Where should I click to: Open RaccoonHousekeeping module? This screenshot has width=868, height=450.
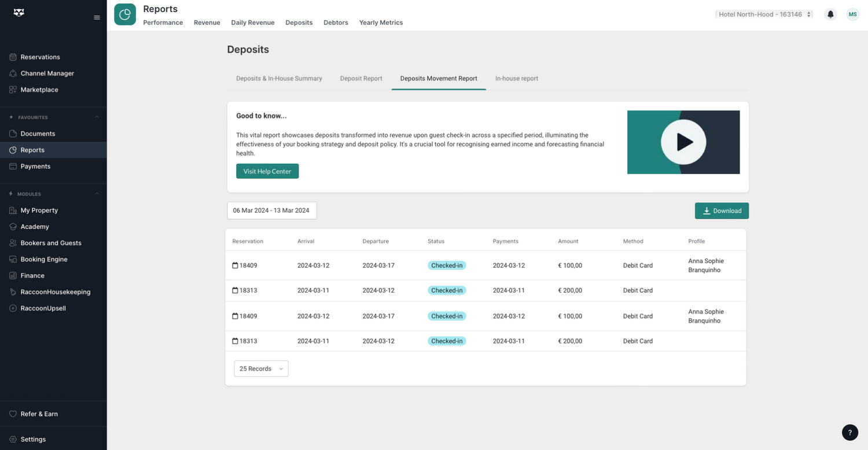(55, 292)
